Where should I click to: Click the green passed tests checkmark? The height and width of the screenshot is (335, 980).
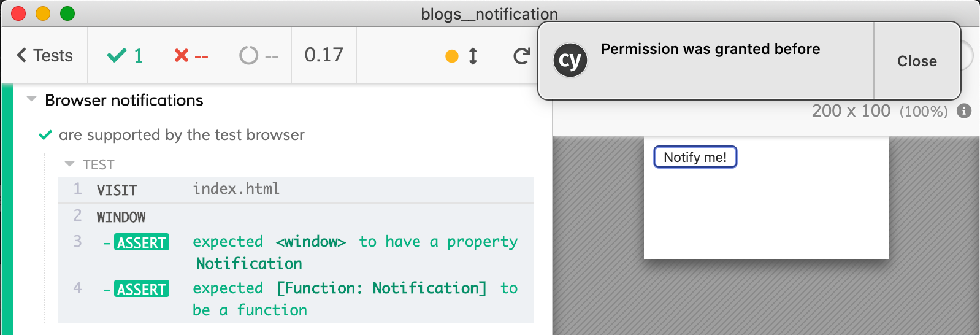pyautogui.click(x=116, y=56)
